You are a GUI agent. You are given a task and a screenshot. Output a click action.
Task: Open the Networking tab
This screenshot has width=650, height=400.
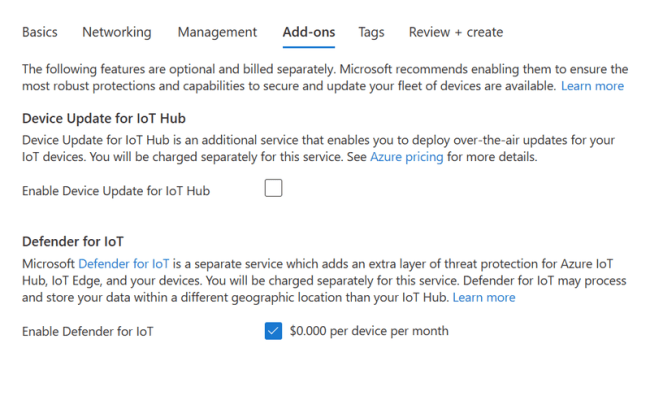(x=116, y=32)
